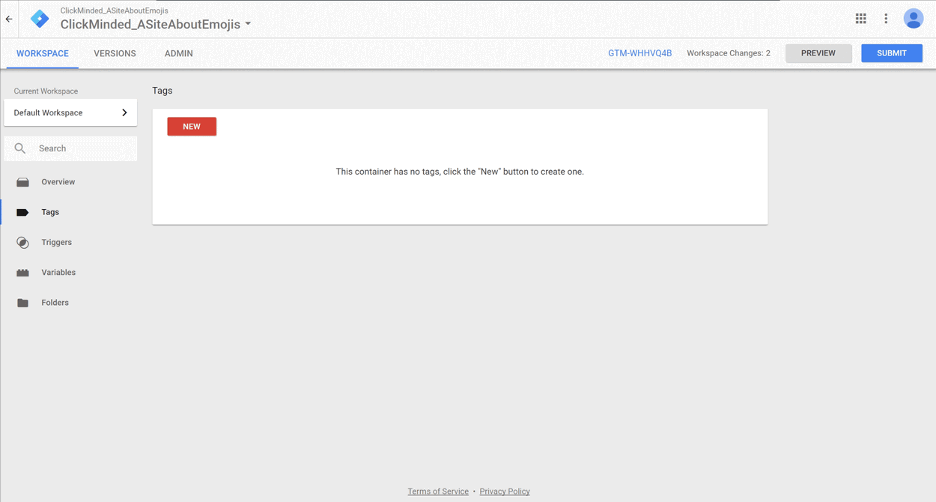Image resolution: width=936 pixels, height=502 pixels.
Task: Click the search magnifier icon
Action: pos(20,148)
